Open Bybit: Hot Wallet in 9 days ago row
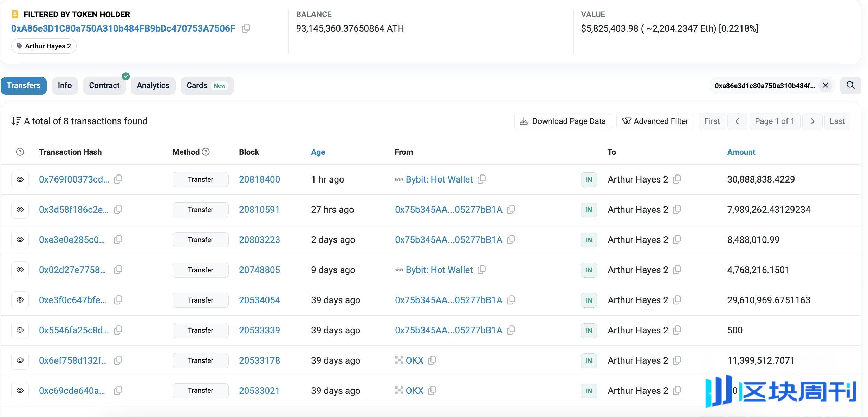 (439, 270)
